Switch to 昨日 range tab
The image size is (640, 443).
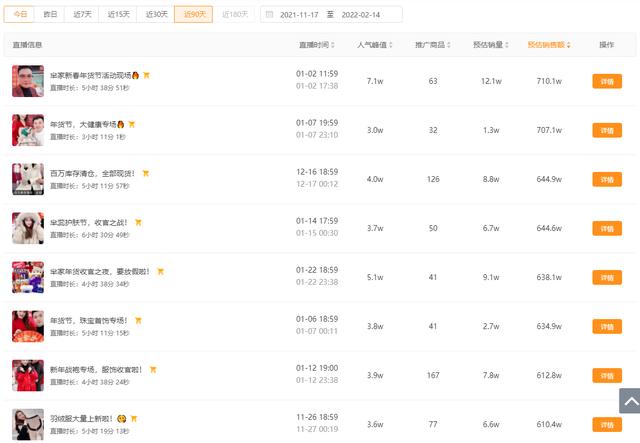pyautogui.click(x=50, y=15)
